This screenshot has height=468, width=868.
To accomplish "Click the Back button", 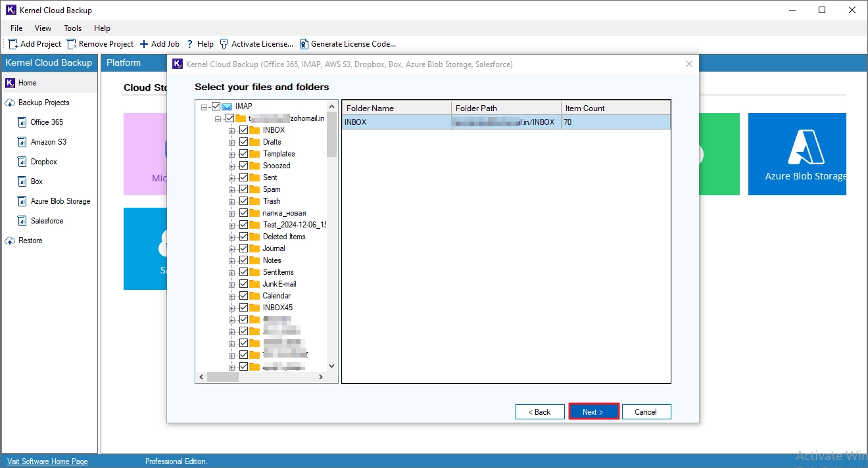I will click(x=540, y=411).
